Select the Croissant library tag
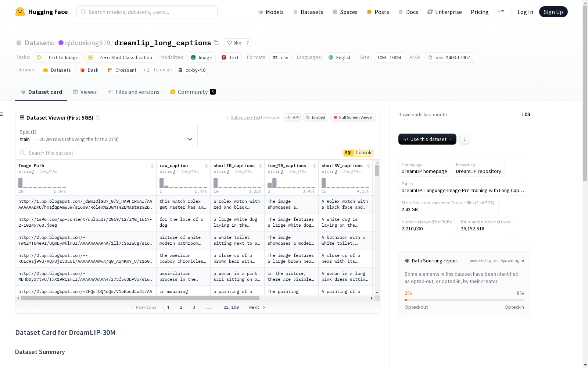 (x=122, y=70)
